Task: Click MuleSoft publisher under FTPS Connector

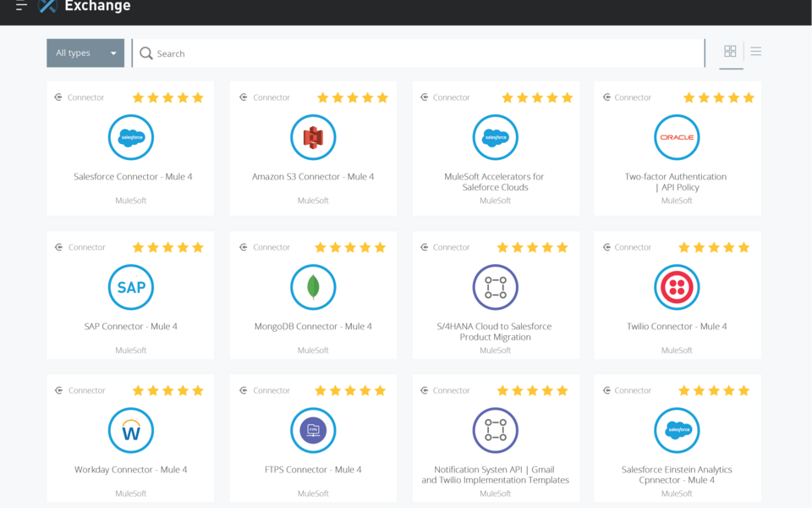Action: (313, 494)
